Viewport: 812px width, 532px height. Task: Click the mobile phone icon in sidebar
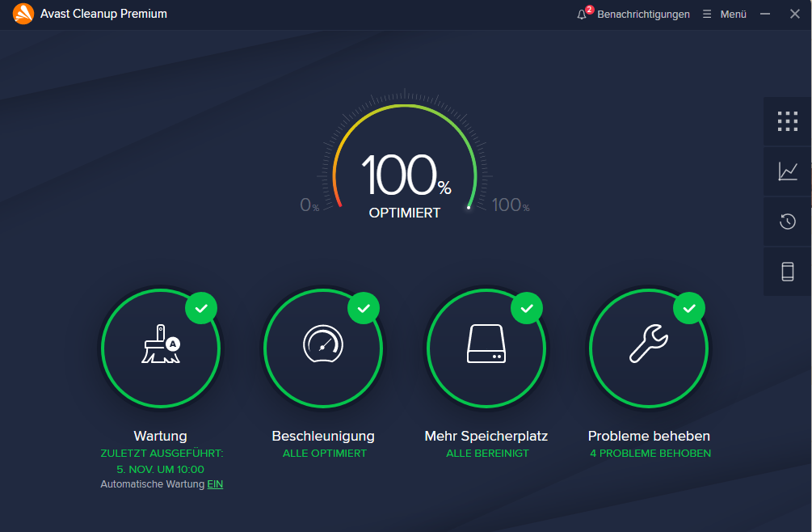pos(787,272)
